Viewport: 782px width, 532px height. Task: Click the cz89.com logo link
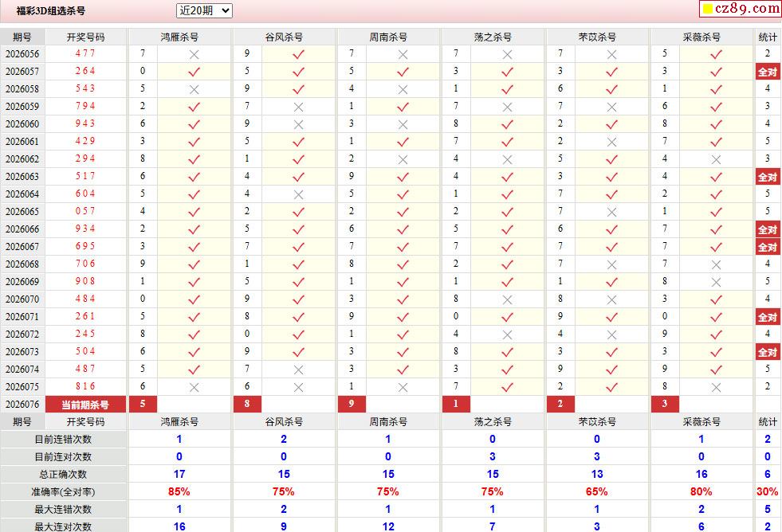tap(741, 9)
